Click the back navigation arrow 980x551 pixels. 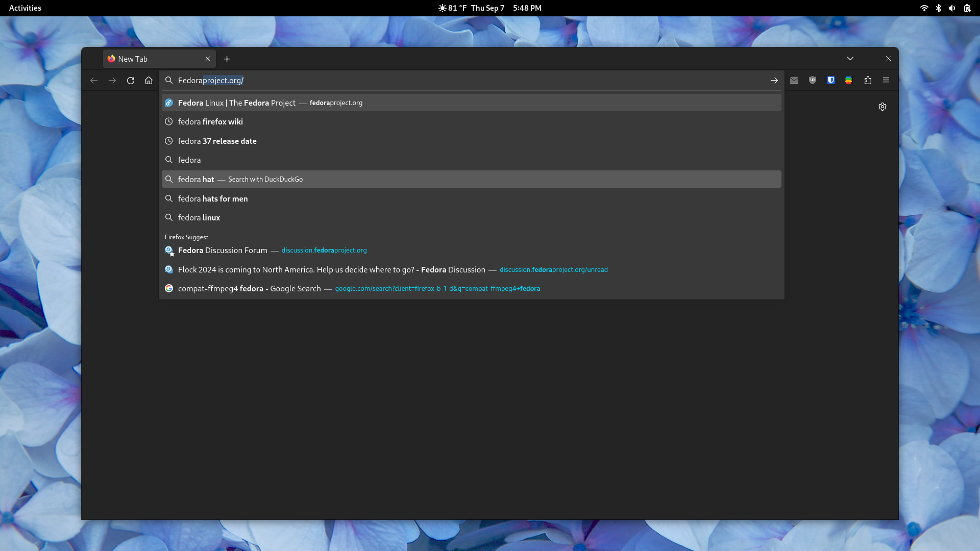[94, 81]
